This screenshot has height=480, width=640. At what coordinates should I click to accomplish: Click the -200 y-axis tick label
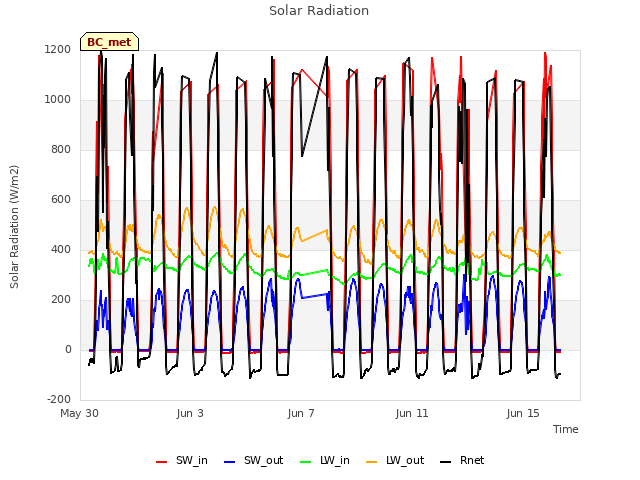(59, 400)
